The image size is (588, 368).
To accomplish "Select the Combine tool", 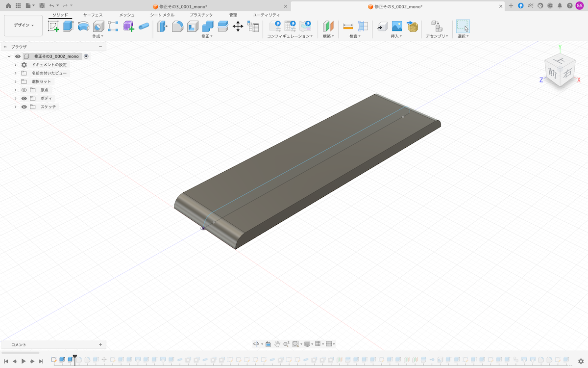I will (x=208, y=26).
